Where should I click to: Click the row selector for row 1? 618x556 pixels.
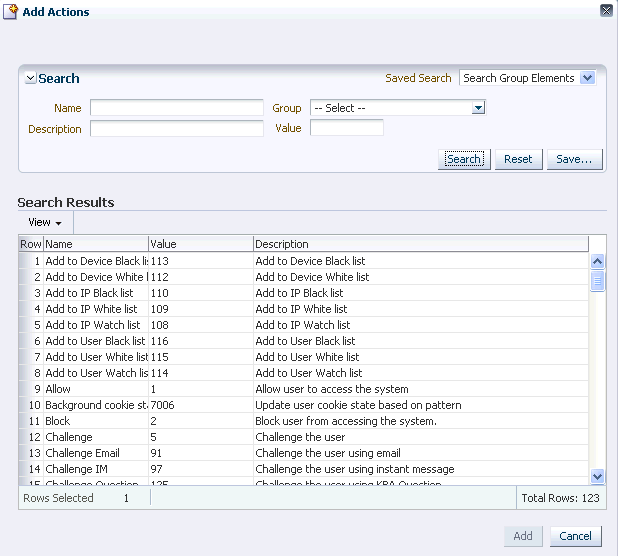pyautogui.click(x=31, y=261)
